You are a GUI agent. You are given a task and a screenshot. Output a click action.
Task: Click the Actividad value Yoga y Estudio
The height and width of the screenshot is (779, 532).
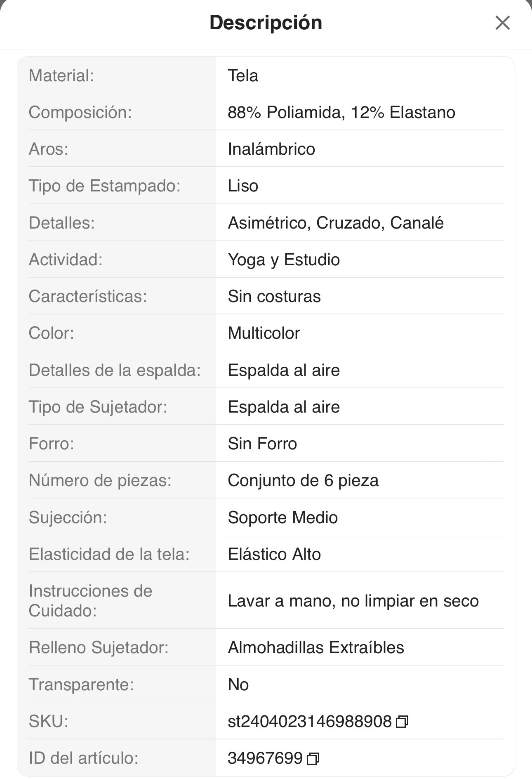coord(284,260)
